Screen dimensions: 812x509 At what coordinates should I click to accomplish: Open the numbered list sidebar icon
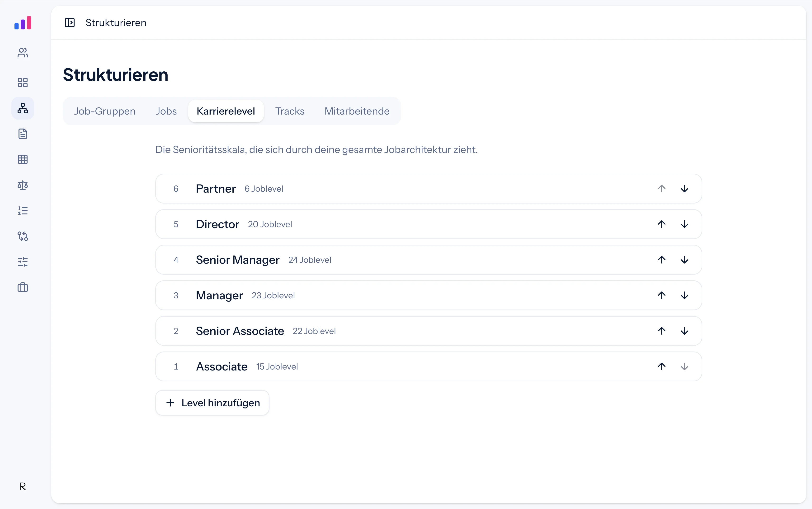tap(23, 210)
